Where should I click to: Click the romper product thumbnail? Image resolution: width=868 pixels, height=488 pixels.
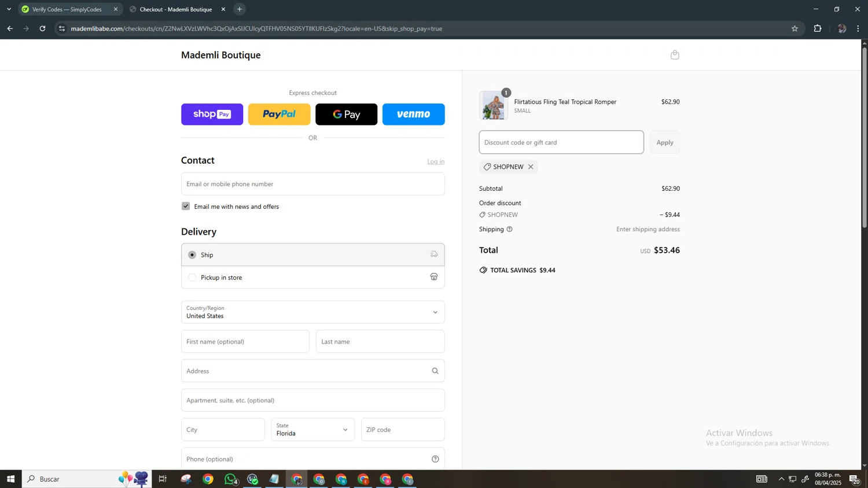[494, 105]
